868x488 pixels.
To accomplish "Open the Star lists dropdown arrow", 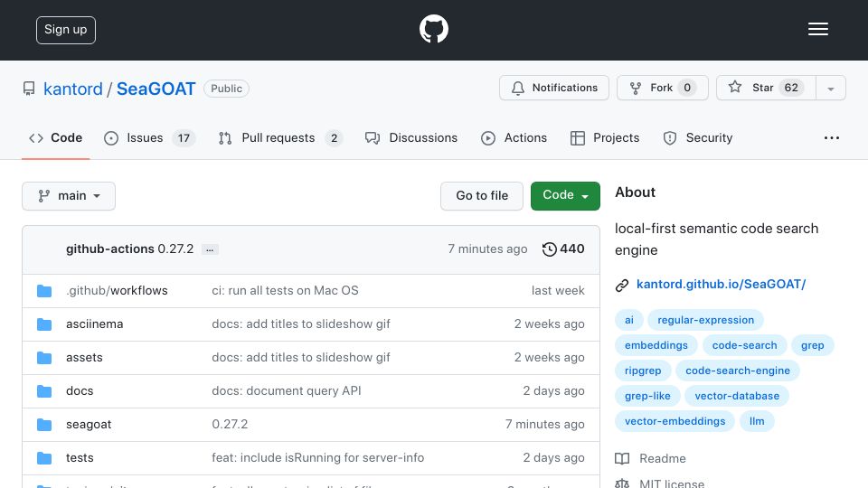I will pyautogui.click(x=830, y=88).
